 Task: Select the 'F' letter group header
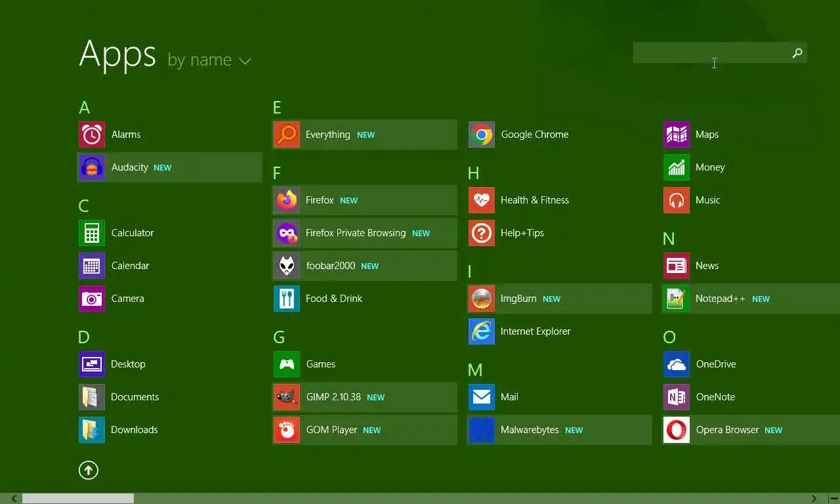277,173
